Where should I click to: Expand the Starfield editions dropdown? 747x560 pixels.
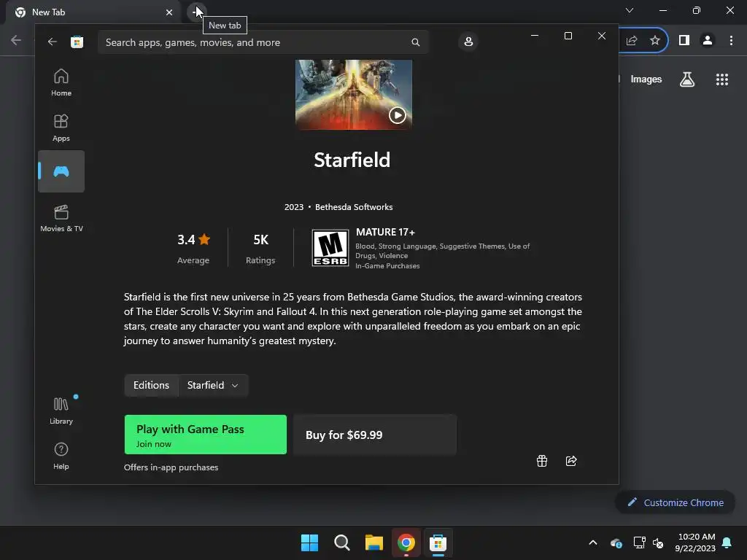(213, 385)
